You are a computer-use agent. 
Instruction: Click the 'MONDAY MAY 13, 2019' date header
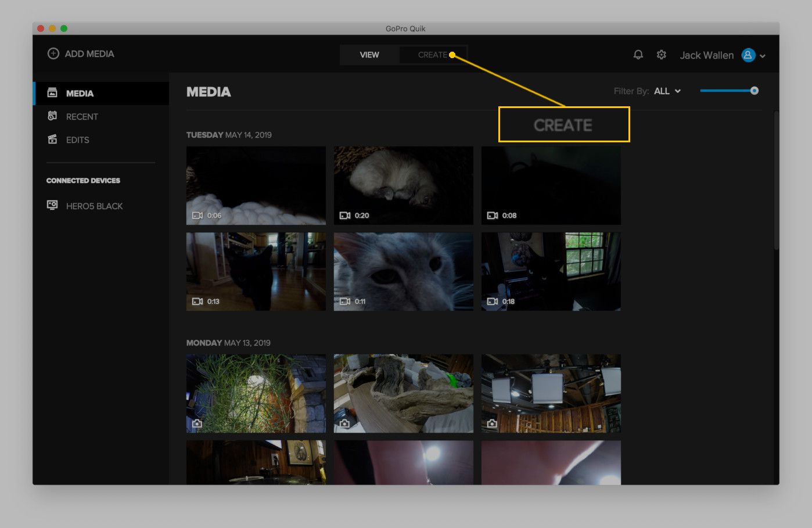(228, 343)
